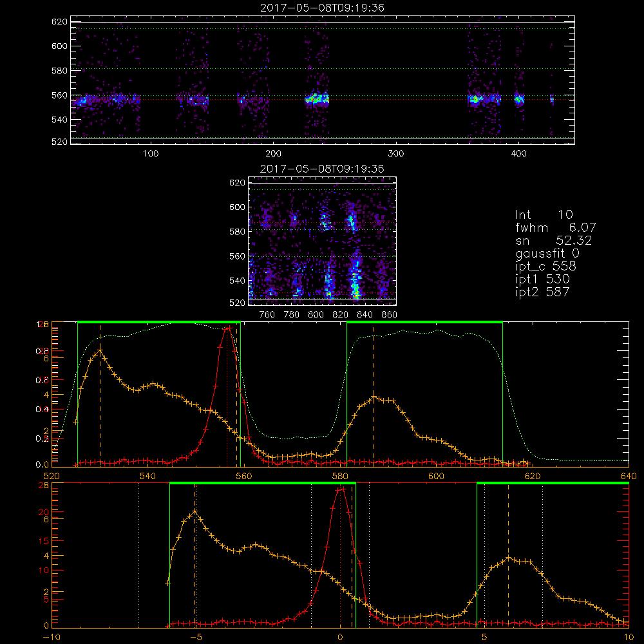The width and height of the screenshot is (644, 644).
Task: Click red y-axis label 28 on bottom plot
Action: [44, 486]
